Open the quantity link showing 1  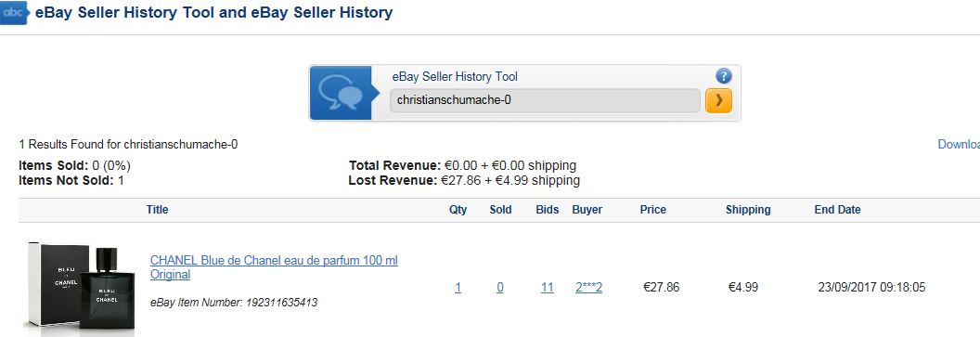(x=458, y=288)
